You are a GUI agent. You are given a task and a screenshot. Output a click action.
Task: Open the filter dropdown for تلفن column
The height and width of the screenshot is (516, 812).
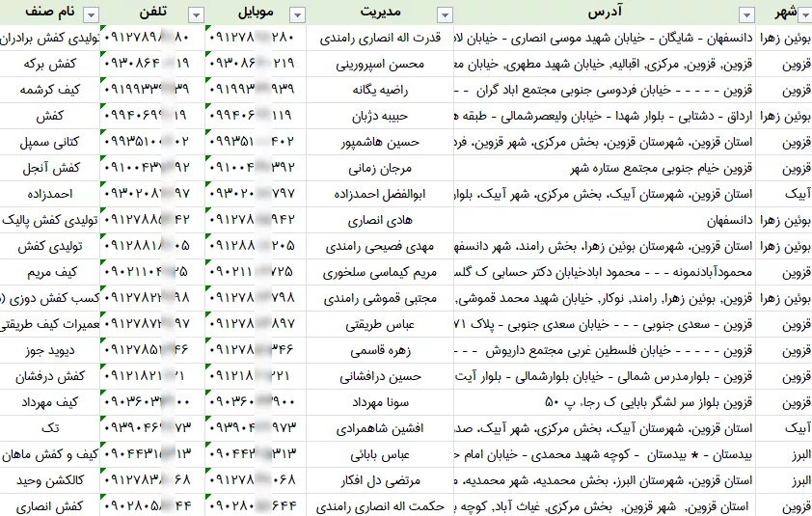point(196,15)
